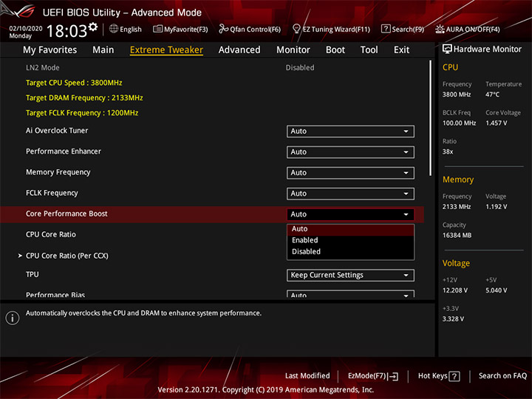The image size is (532, 399).
Task: Open the TPU Keep Current Settings dropdown
Action: [x=350, y=275]
